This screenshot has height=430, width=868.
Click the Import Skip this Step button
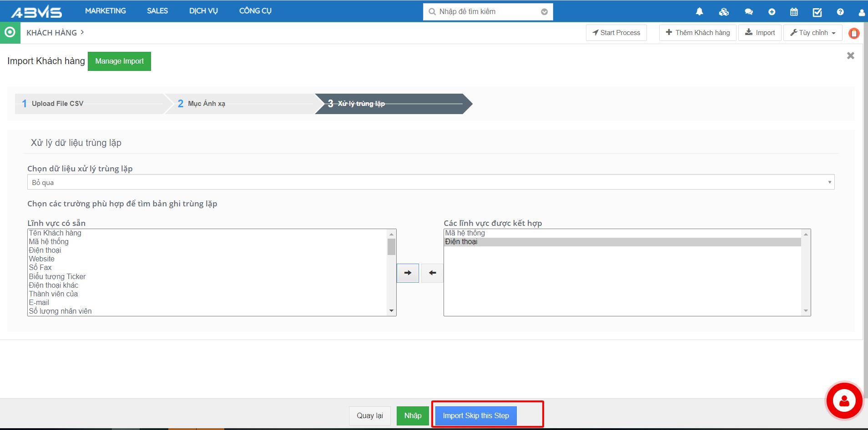click(x=475, y=415)
